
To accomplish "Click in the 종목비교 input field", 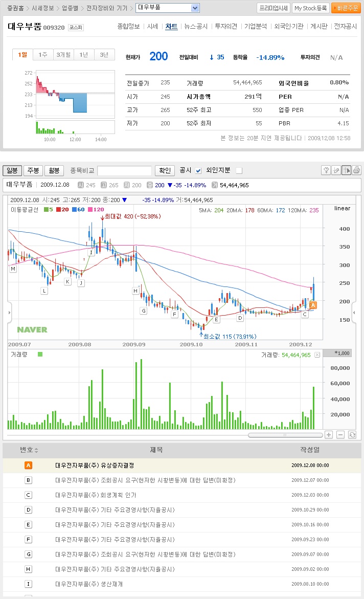I will (x=125, y=170).
